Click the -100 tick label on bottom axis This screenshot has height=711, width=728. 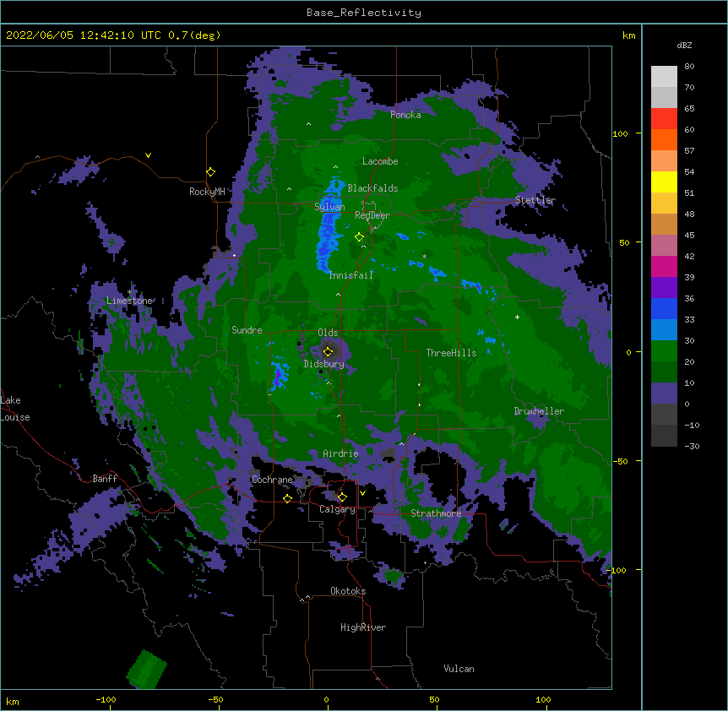click(106, 699)
